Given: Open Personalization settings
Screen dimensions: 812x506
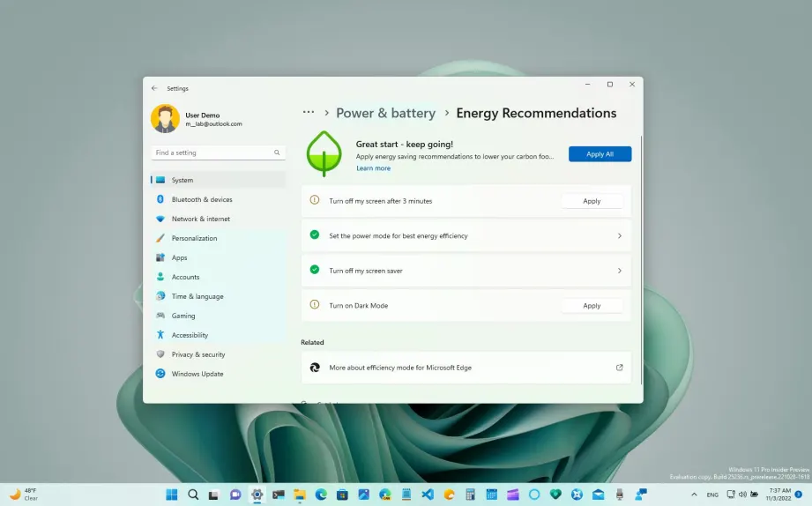Looking at the screenshot, I should coord(218,238).
